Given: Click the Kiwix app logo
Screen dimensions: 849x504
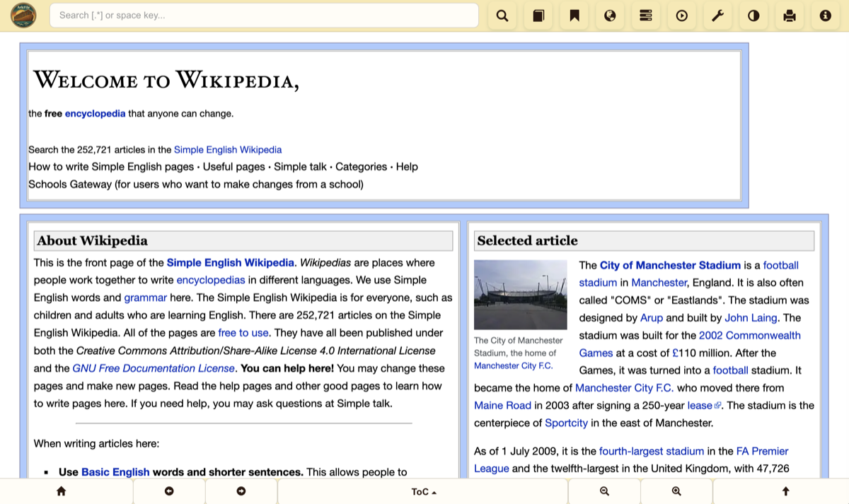Looking at the screenshot, I should 23,16.
